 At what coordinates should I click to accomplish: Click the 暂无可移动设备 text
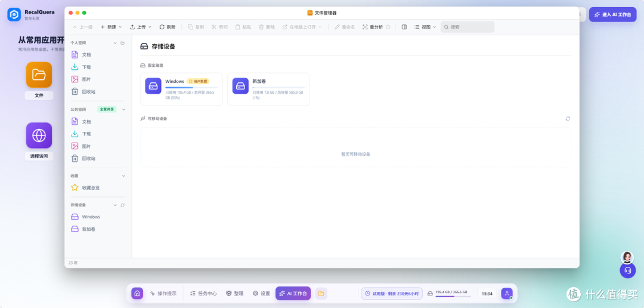point(355,154)
